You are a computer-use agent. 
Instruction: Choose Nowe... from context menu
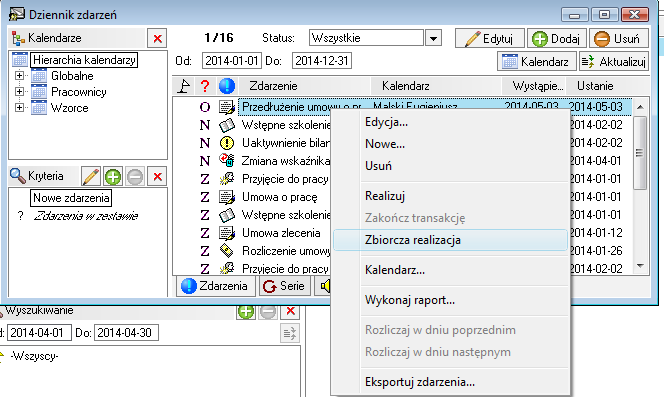pyautogui.click(x=385, y=144)
